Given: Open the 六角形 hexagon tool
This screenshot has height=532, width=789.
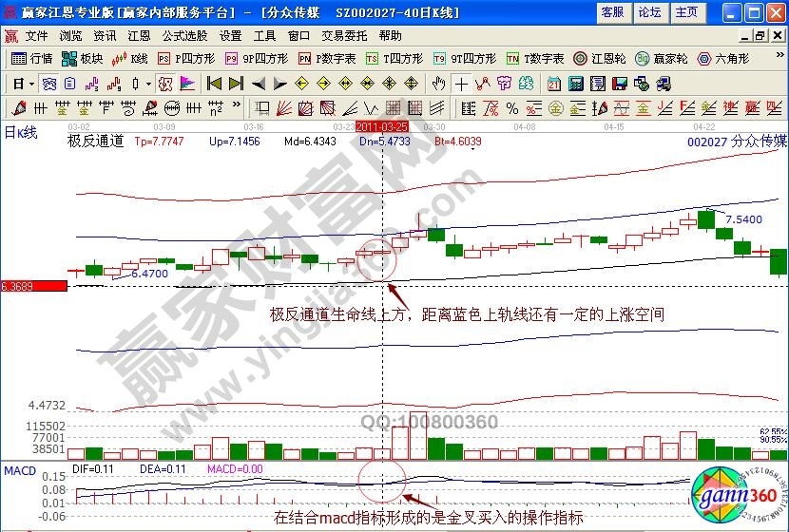Looking at the screenshot, I should (x=723, y=59).
